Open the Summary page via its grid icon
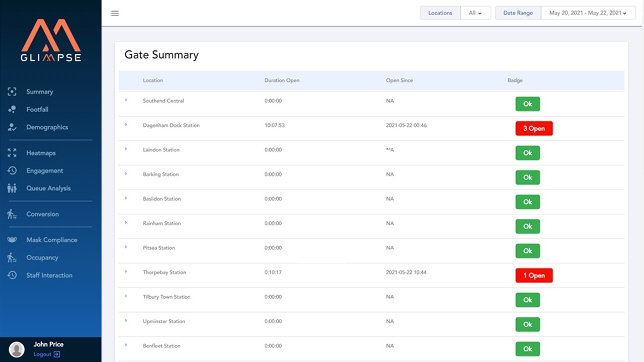 12,92
